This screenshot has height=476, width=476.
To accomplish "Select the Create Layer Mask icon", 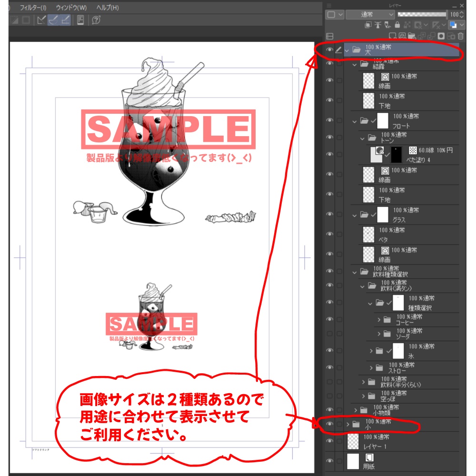I will point(441,35).
